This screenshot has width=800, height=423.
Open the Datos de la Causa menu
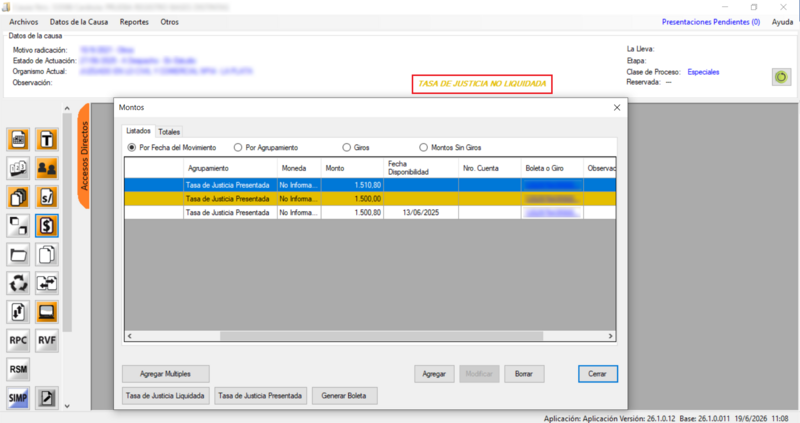click(x=79, y=22)
